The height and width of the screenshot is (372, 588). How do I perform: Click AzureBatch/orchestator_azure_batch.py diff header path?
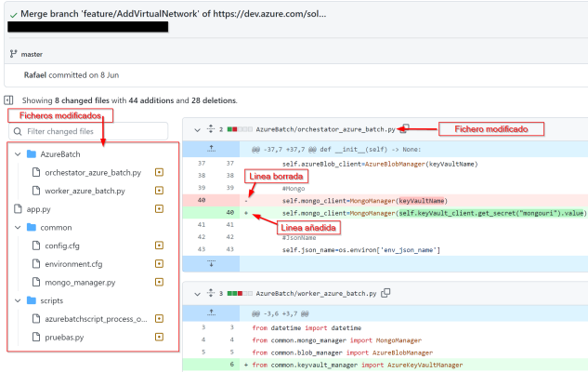(325, 129)
